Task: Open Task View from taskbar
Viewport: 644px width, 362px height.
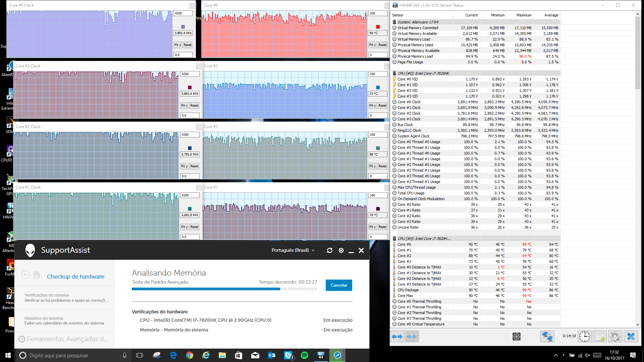Action: [x=140, y=355]
